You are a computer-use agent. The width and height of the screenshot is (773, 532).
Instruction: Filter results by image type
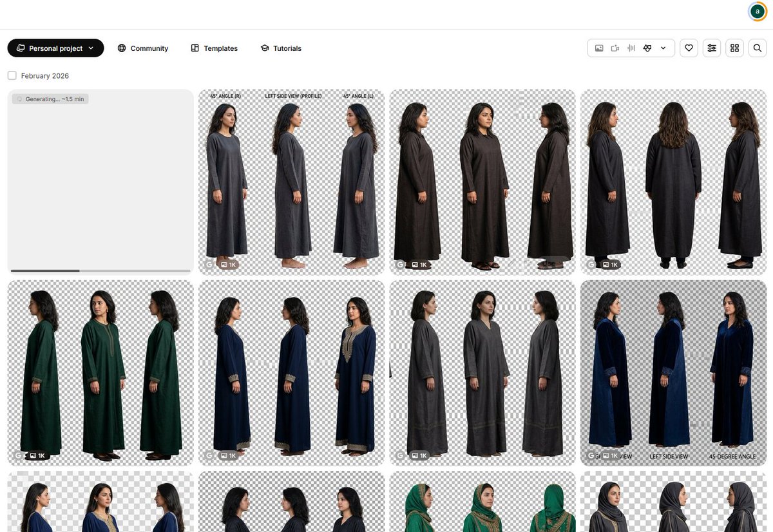click(x=599, y=48)
